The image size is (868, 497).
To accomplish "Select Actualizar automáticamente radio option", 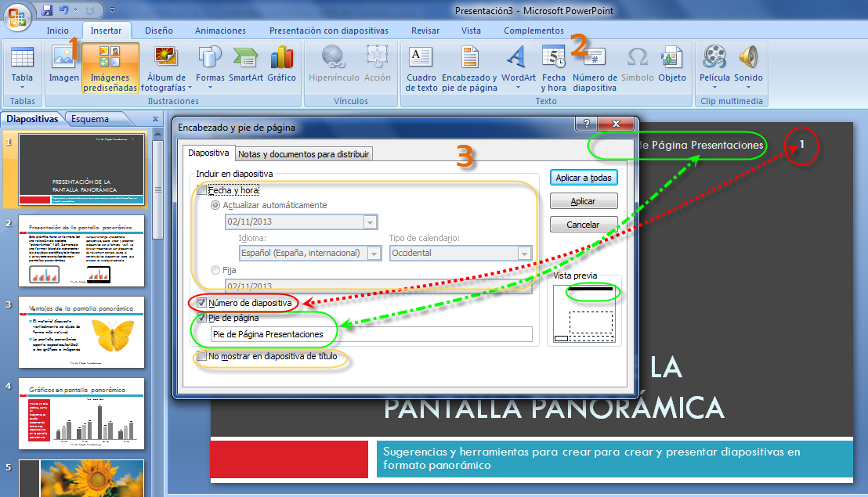I will pos(215,205).
